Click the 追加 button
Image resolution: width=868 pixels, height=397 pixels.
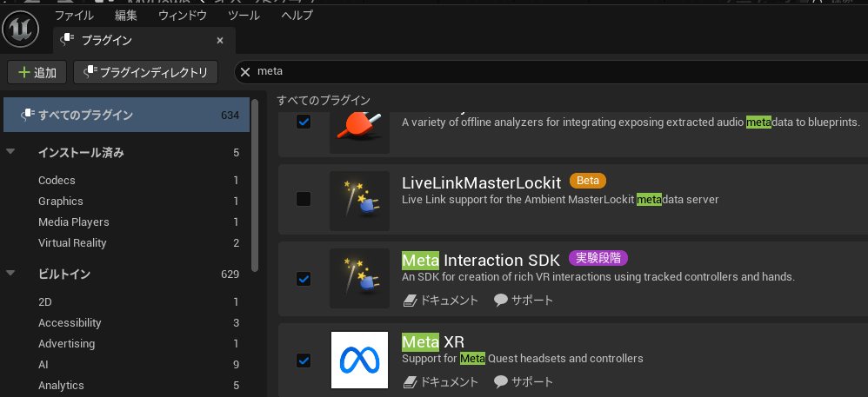pos(37,72)
